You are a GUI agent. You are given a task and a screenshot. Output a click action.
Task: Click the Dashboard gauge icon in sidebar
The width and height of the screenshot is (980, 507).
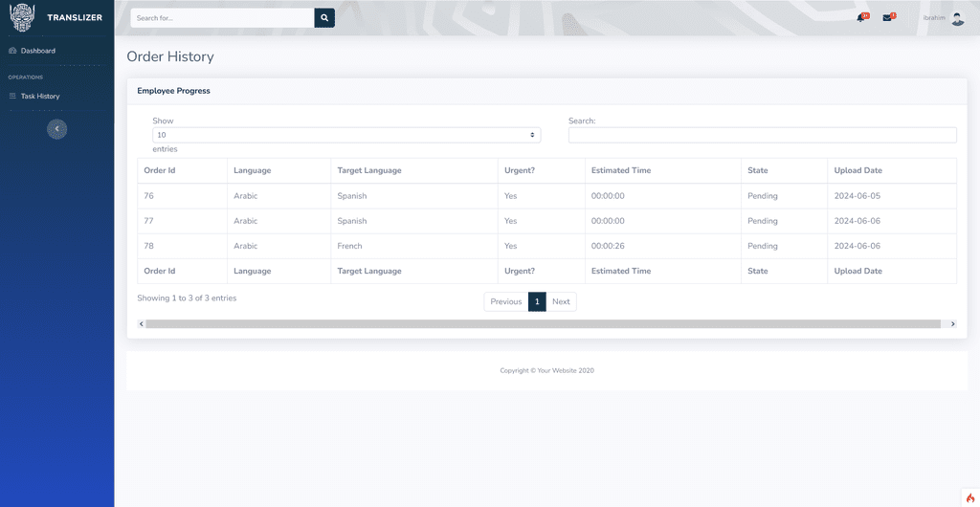pos(12,51)
